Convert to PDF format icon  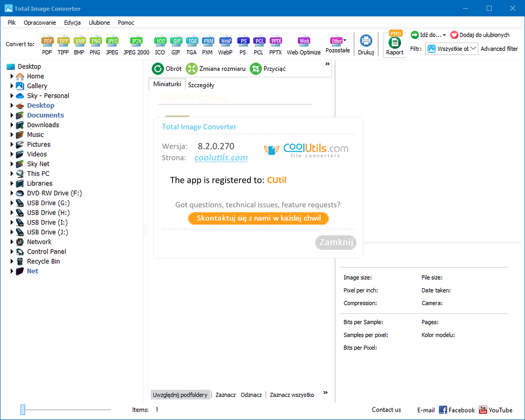tap(47, 45)
